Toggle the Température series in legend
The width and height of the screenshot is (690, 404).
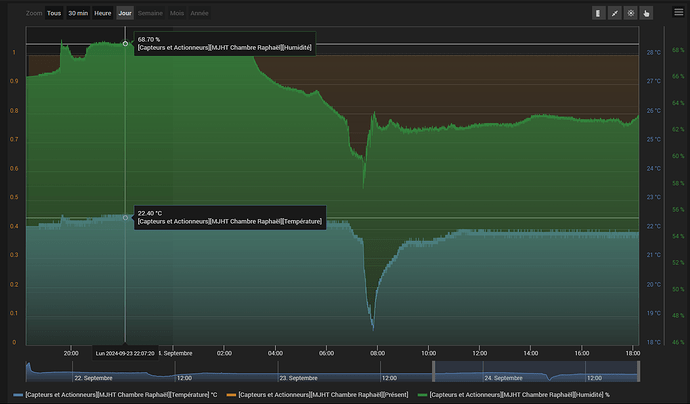coord(124,395)
